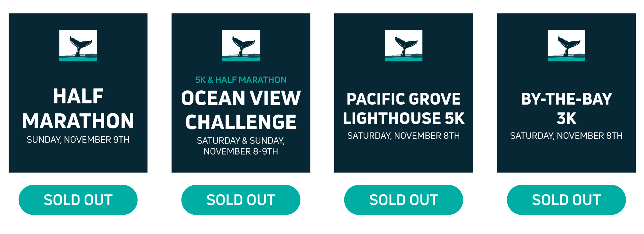Image resolution: width=644 pixels, height=234 pixels.
Task: Click the teal "5K & Half Marathon" subtitle
Action: click(241, 80)
